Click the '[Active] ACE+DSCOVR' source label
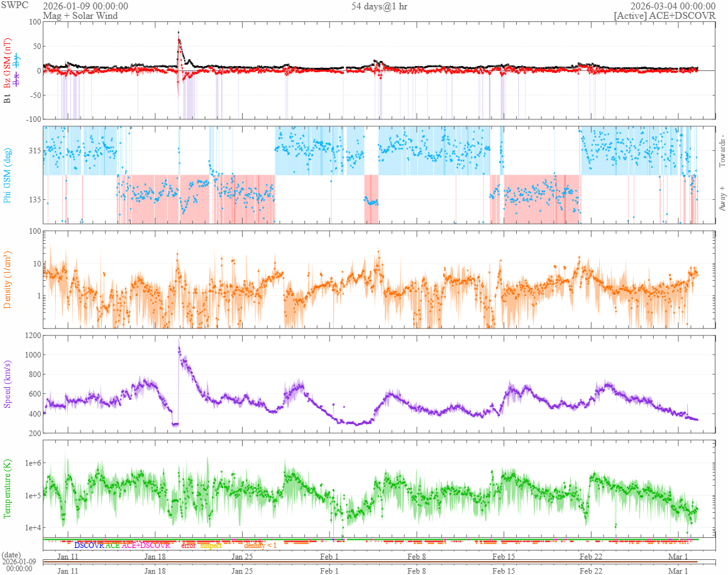The image size is (728, 575). point(665,16)
